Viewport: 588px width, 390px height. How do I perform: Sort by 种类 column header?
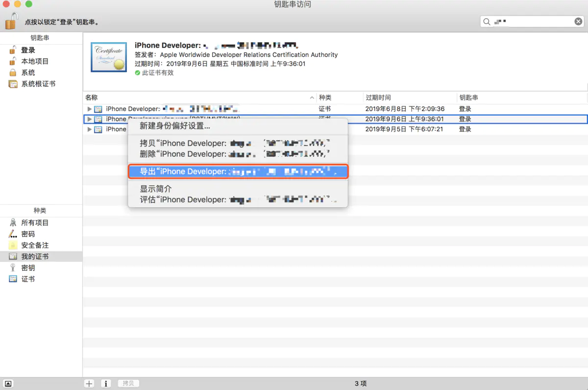click(x=325, y=97)
